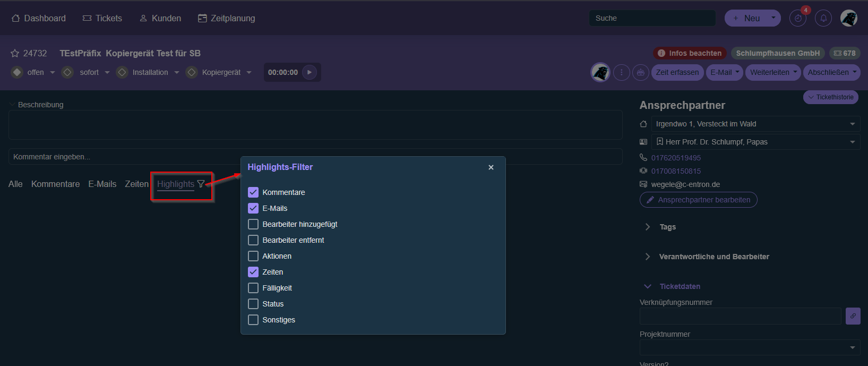This screenshot has width=868, height=366.
Task: Enable the Aktionen filter checkbox
Action: [253, 256]
